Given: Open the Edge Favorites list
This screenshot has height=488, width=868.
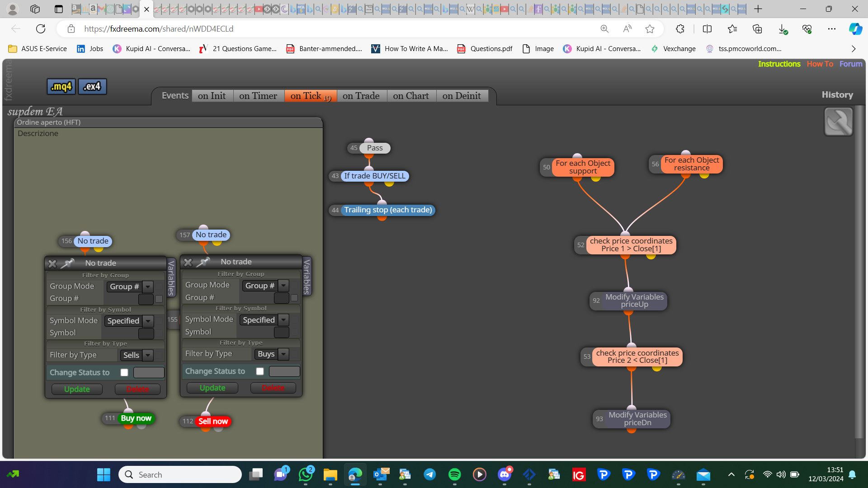Looking at the screenshot, I should (x=732, y=29).
